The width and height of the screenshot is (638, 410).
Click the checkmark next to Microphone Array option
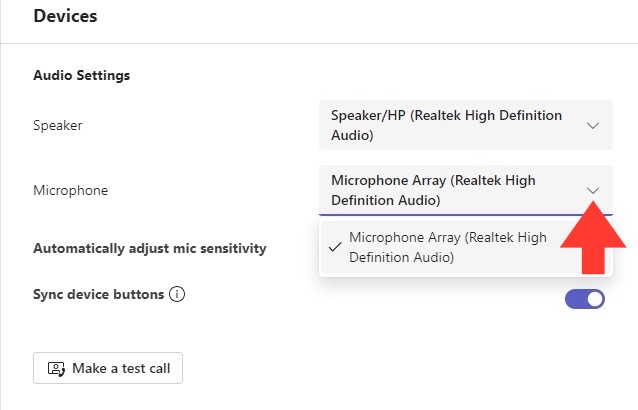click(335, 247)
